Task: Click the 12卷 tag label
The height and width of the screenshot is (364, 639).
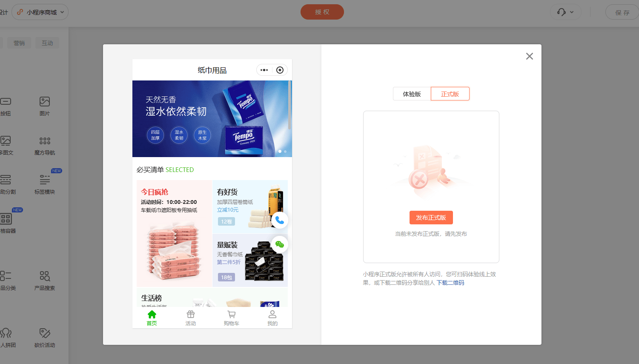Action: coord(226,221)
